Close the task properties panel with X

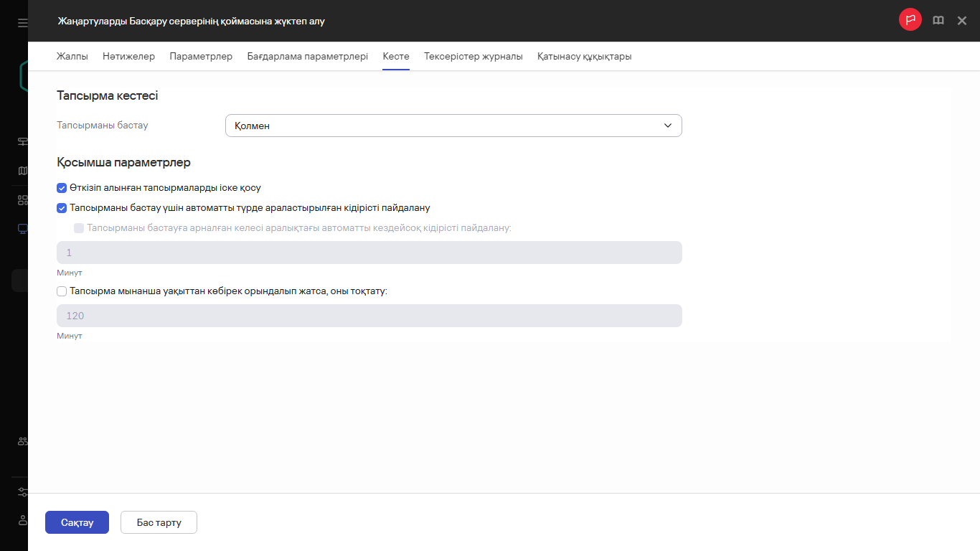(x=962, y=21)
